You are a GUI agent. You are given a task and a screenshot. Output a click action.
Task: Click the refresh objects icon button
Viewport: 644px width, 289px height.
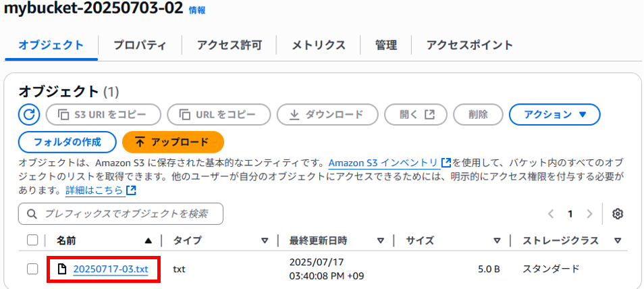pos(29,114)
